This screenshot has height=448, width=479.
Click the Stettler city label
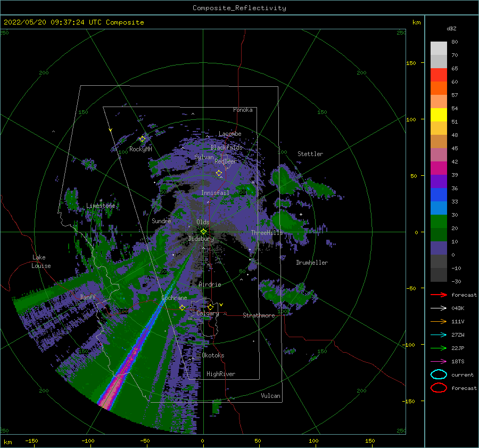click(310, 154)
